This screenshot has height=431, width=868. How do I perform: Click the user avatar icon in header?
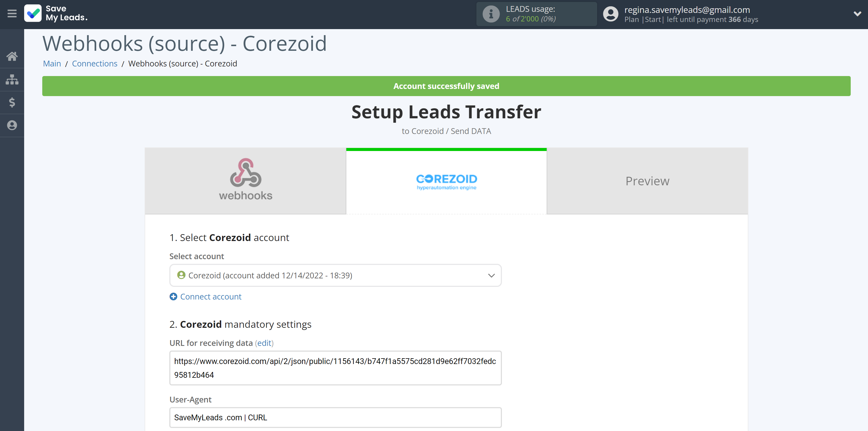[610, 14]
